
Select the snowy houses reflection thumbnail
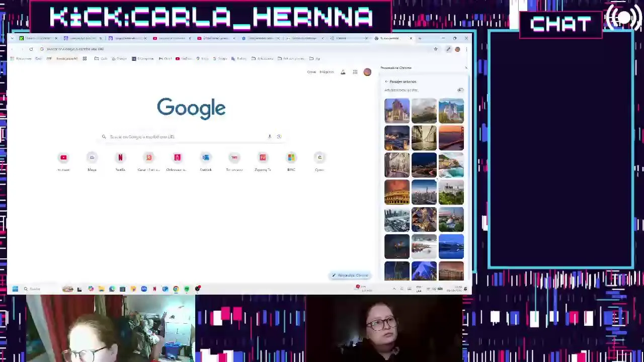click(424, 247)
